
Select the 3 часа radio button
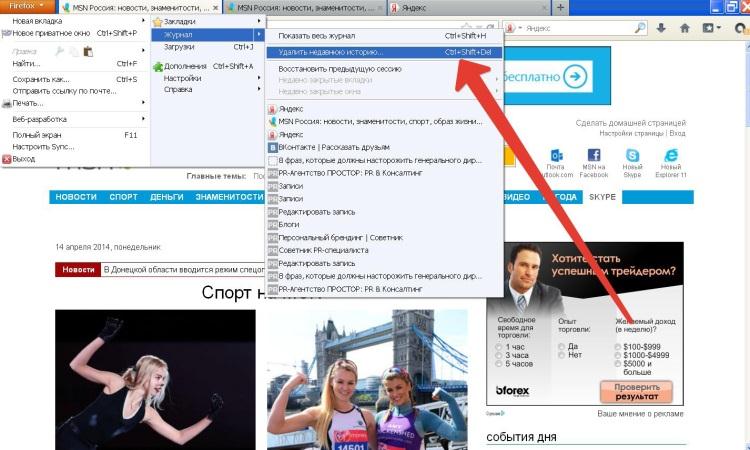[499, 355]
